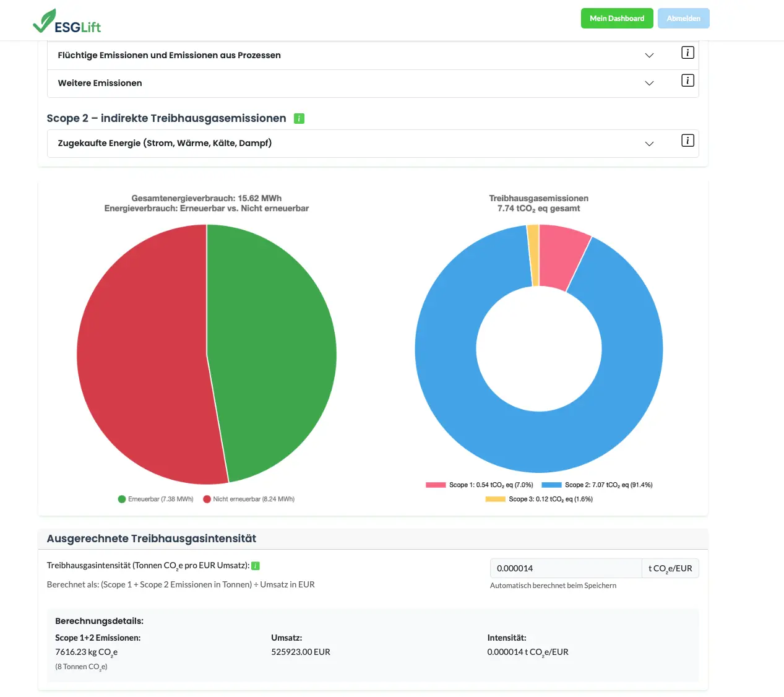Viewport: 784px width, 697px height.
Task: Open info icon for Flüchtige Emissionen row
Action: 687,53
